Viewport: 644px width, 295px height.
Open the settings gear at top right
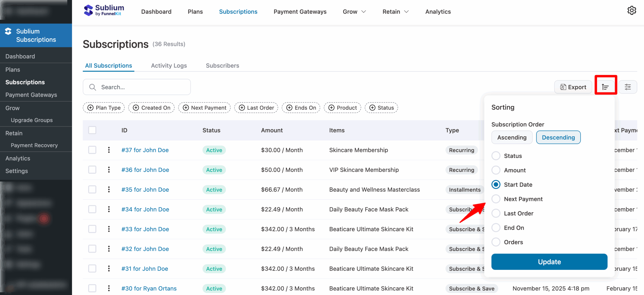coord(632,10)
